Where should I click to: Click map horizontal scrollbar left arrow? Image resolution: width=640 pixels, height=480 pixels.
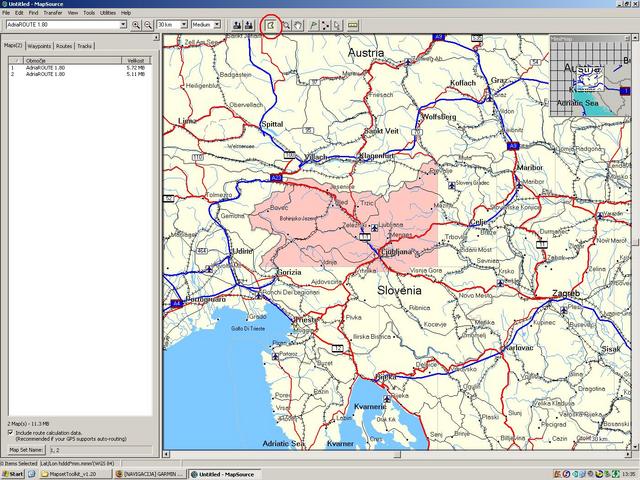tap(166, 454)
